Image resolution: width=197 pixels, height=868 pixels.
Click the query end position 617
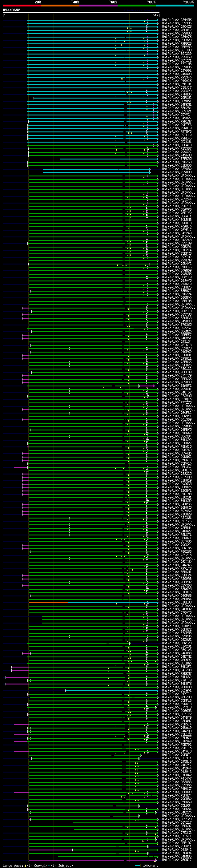[x=155, y=15]
